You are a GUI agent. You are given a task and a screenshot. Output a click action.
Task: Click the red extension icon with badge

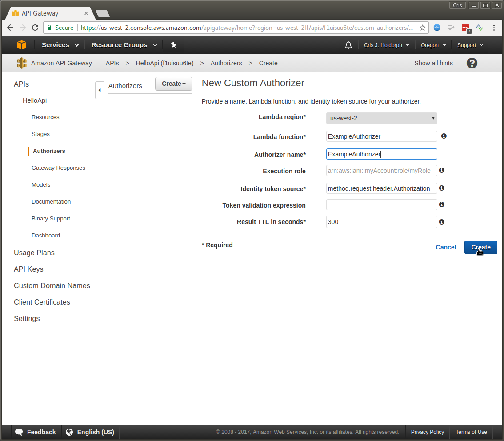(466, 28)
